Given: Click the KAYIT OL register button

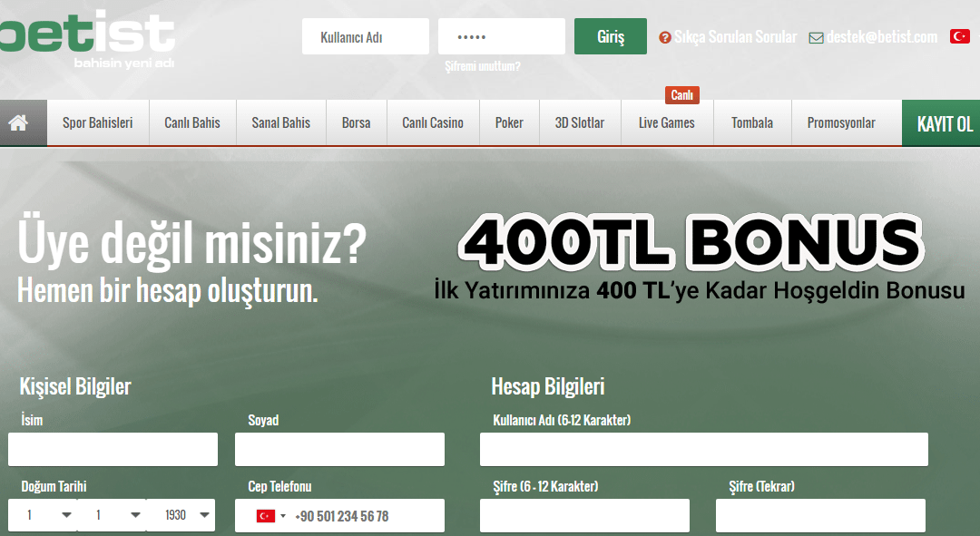Looking at the screenshot, I should coord(941,123).
